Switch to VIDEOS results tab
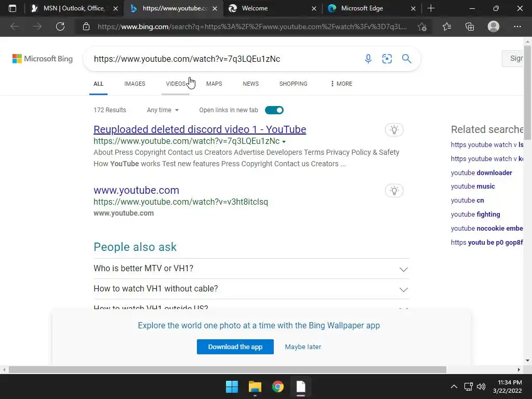The width and height of the screenshot is (532, 399). coord(176,84)
